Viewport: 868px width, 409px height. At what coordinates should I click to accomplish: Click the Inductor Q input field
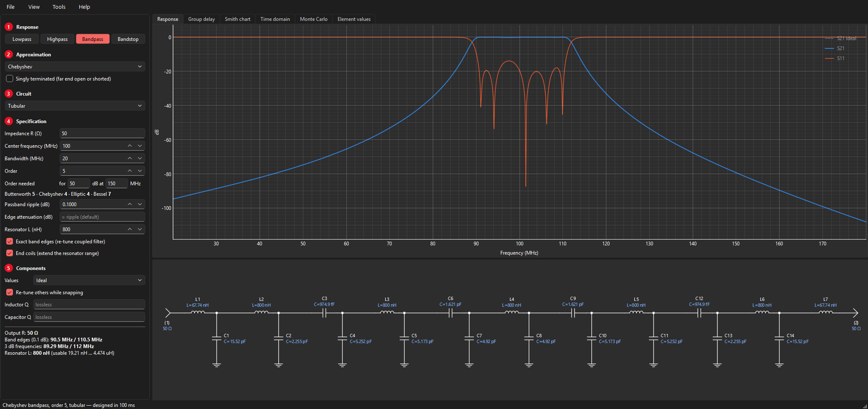pos(89,304)
